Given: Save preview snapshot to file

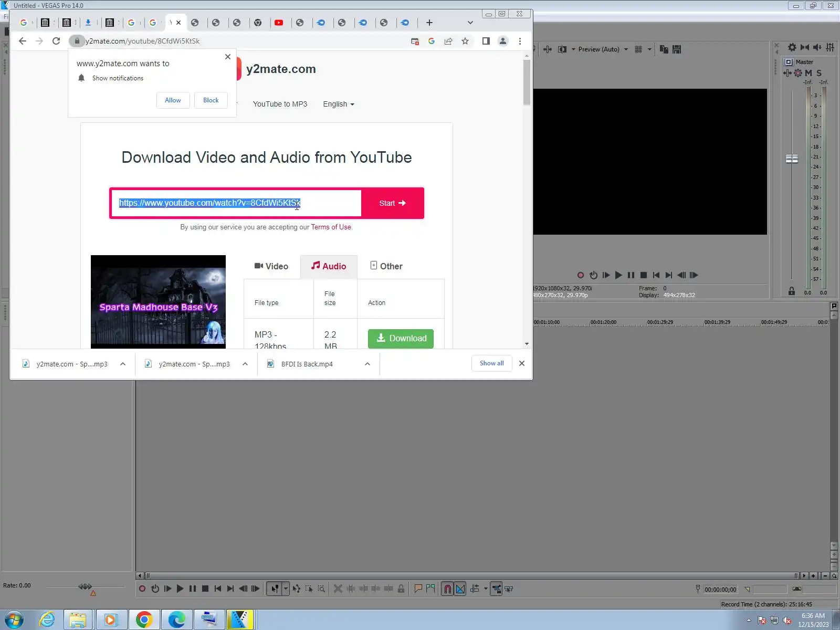Looking at the screenshot, I should [677, 49].
